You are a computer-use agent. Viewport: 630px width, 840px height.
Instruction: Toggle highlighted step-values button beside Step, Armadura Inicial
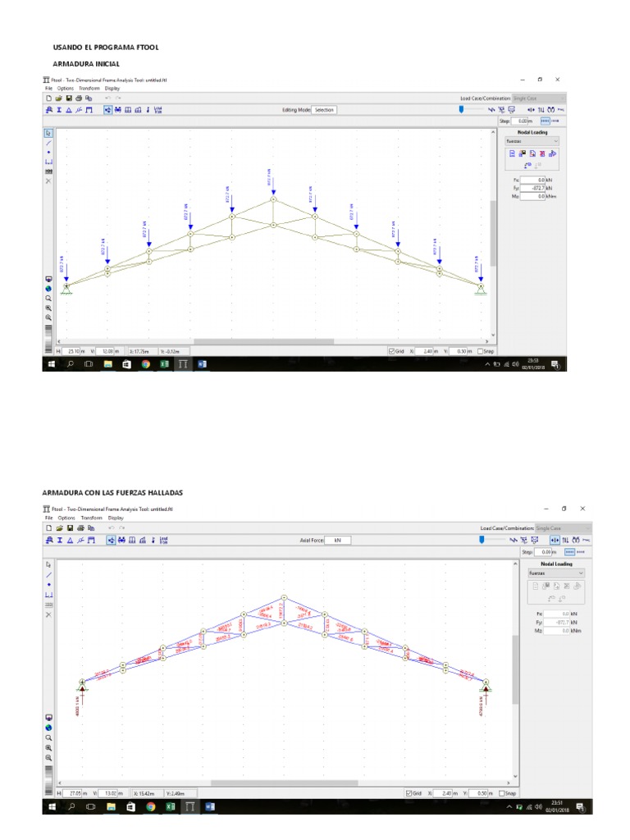(x=545, y=121)
